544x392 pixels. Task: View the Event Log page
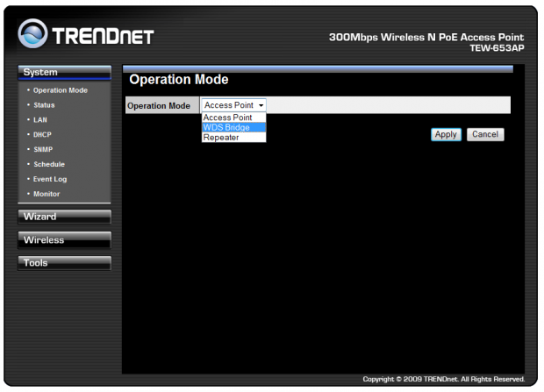coord(50,180)
